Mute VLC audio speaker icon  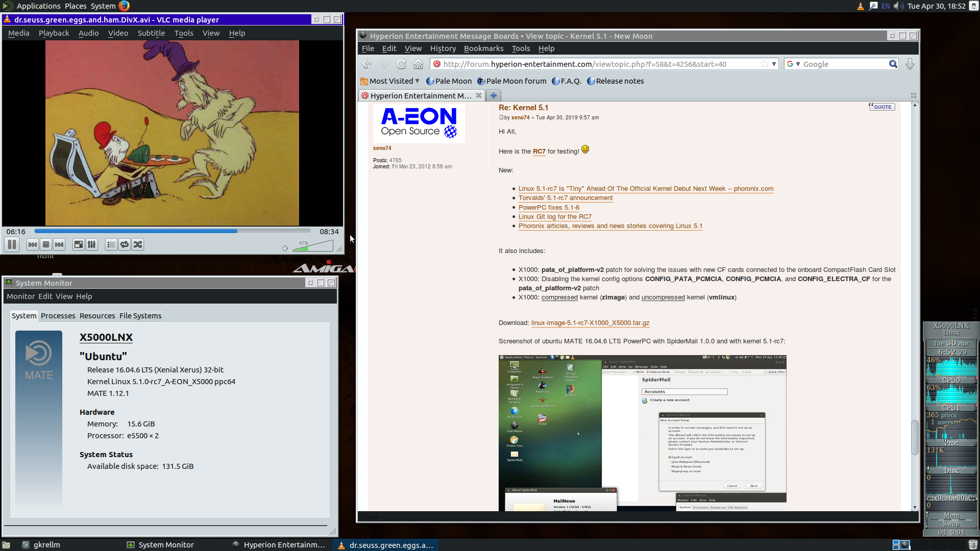tap(285, 248)
